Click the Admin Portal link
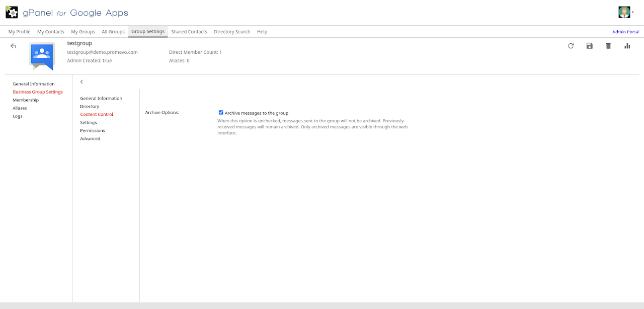 [625, 32]
